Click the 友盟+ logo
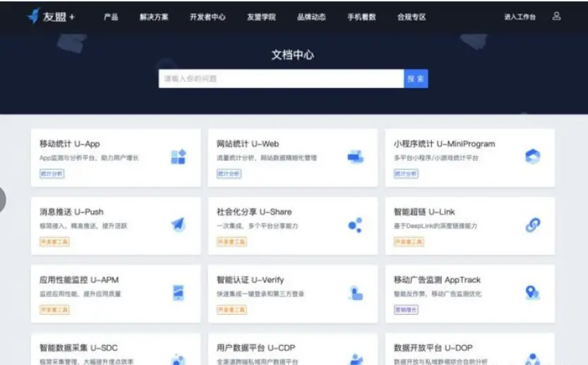The image size is (588, 365). point(51,16)
